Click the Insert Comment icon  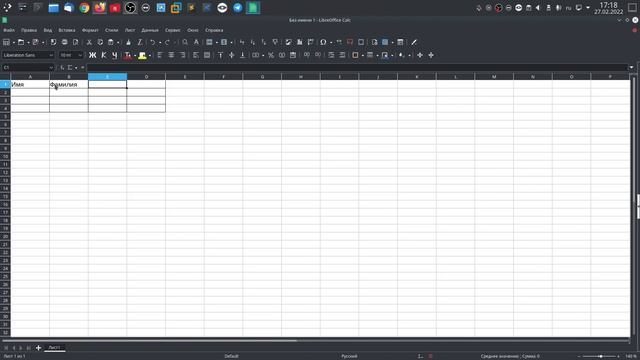(350, 42)
